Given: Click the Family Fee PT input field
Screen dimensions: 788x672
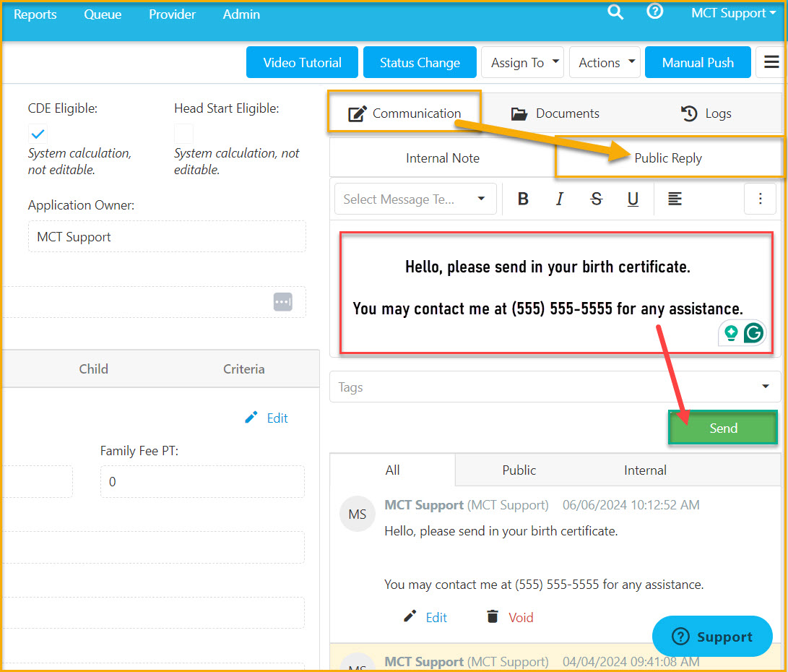Looking at the screenshot, I should (202, 481).
